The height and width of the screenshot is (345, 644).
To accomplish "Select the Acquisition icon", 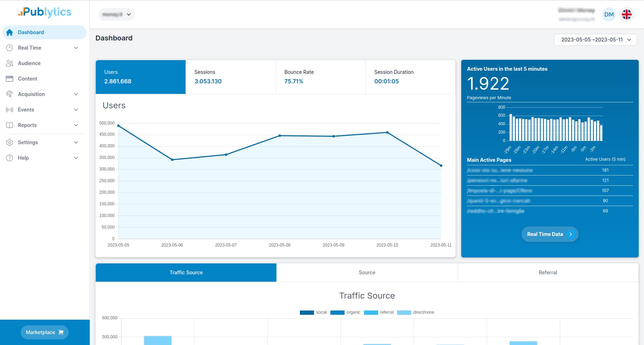I will pos(9,94).
